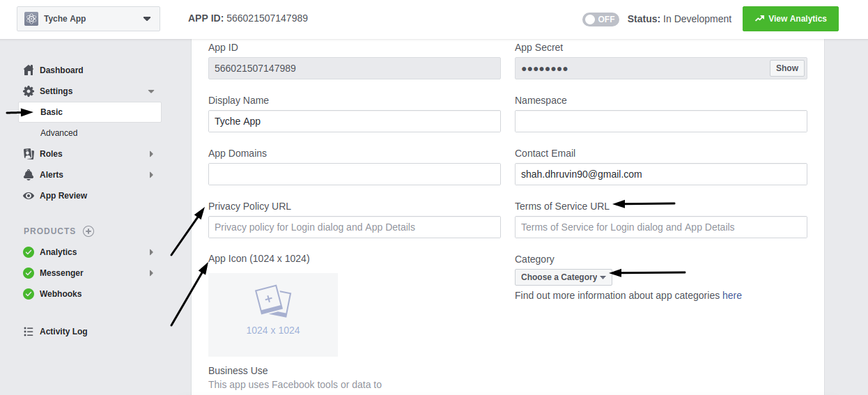Image resolution: width=868 pixels, height=395 pixels.
Task: Select Advanced under Settings
Action: (x=59, y=133)
